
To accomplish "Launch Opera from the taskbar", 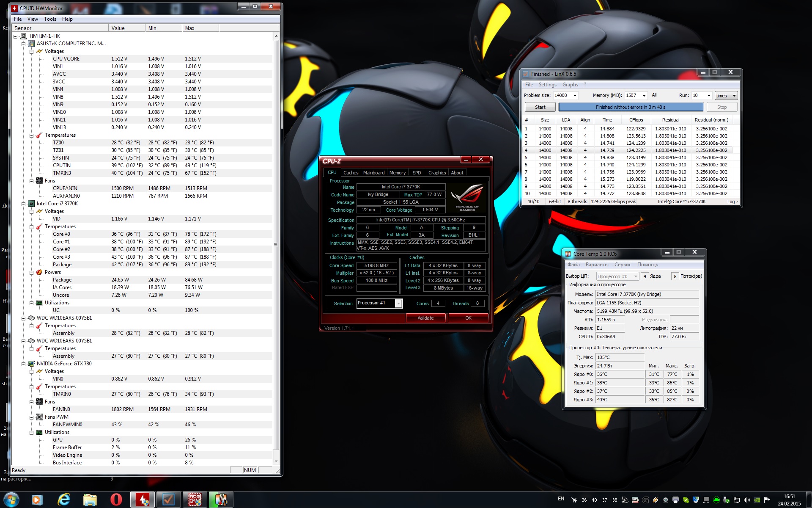I will 116,500.
